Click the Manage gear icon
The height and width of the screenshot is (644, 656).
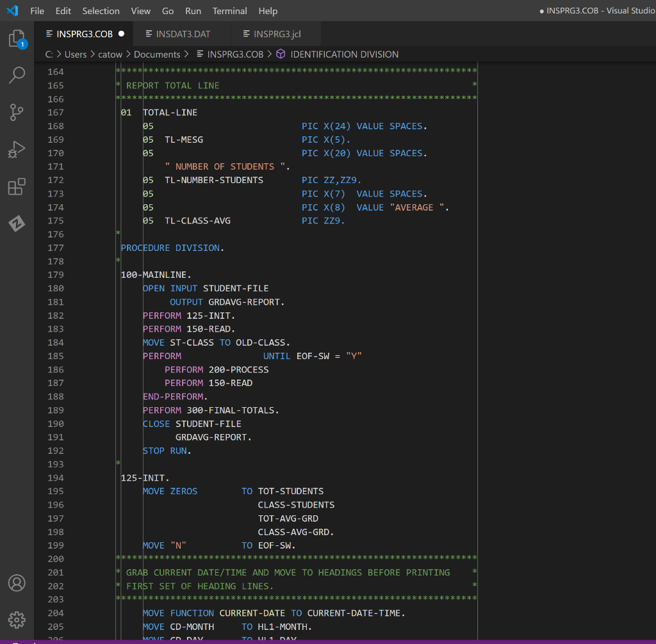(17, 620)
